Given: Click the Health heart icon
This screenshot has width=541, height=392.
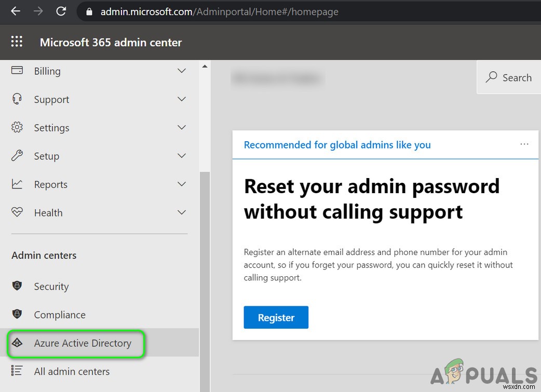Looking at the screenshot, I should [17, 212].
